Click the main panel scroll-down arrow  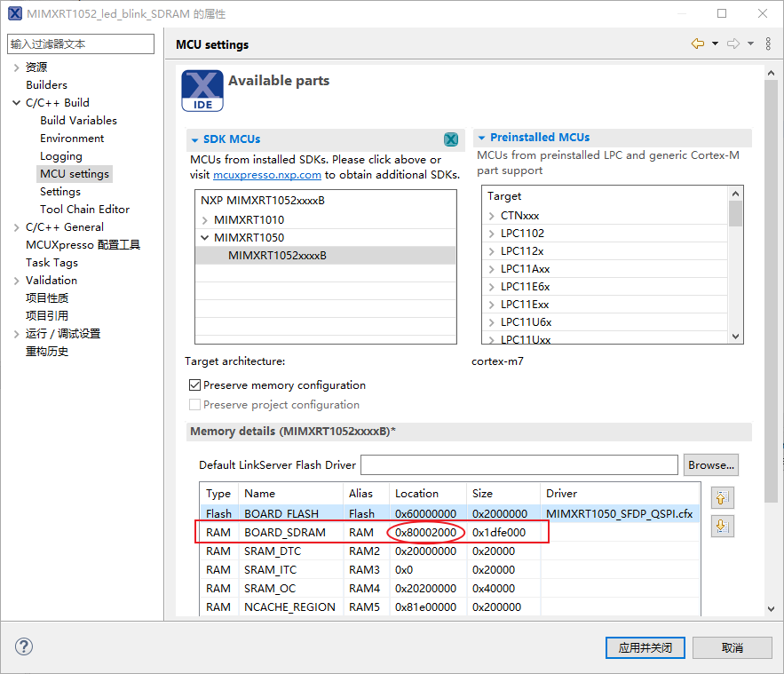[771, 609]
